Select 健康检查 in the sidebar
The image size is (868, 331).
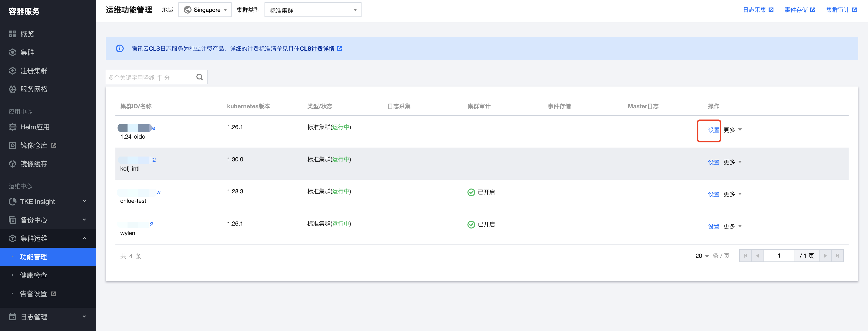pos(33,275)
